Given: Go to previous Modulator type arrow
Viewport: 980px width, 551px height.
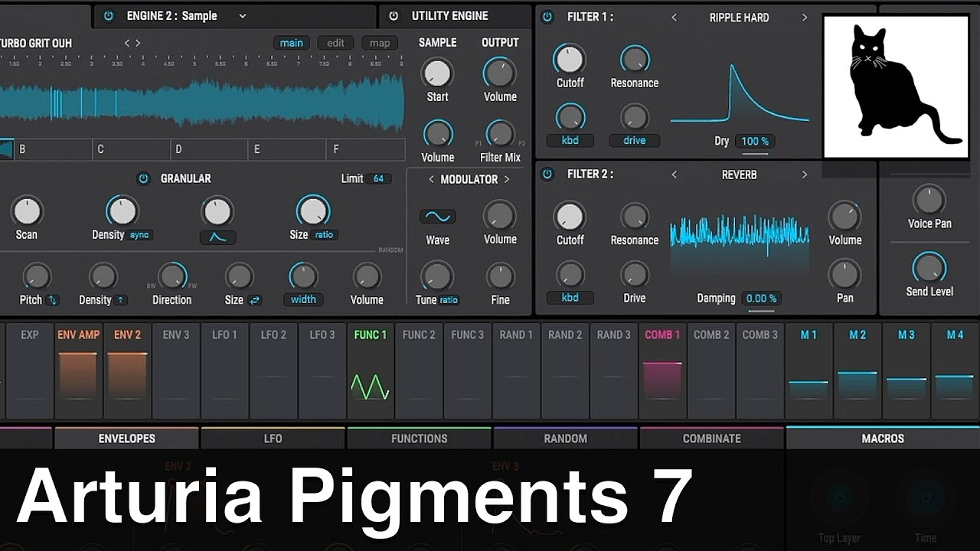Looking at the screenshot, I should click(431, 180).
